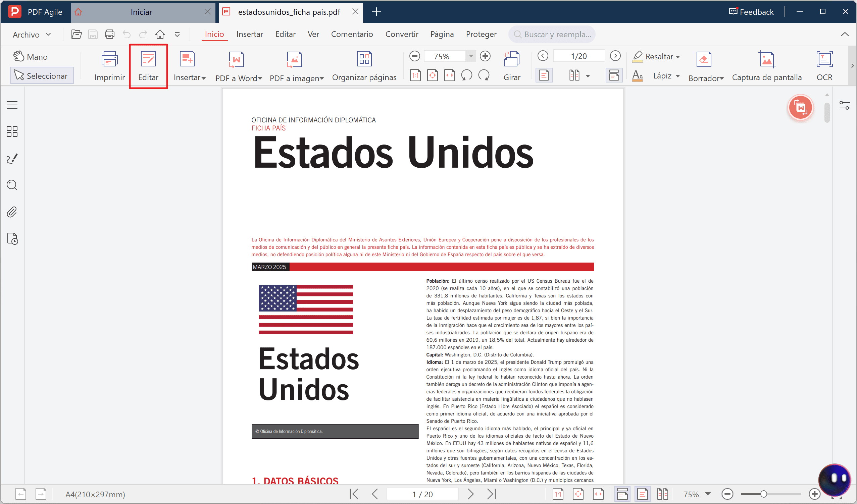Toggle single page view in ribbon
Image resolution: width=857 pixels, height=504 pixels.
(544, 75)
